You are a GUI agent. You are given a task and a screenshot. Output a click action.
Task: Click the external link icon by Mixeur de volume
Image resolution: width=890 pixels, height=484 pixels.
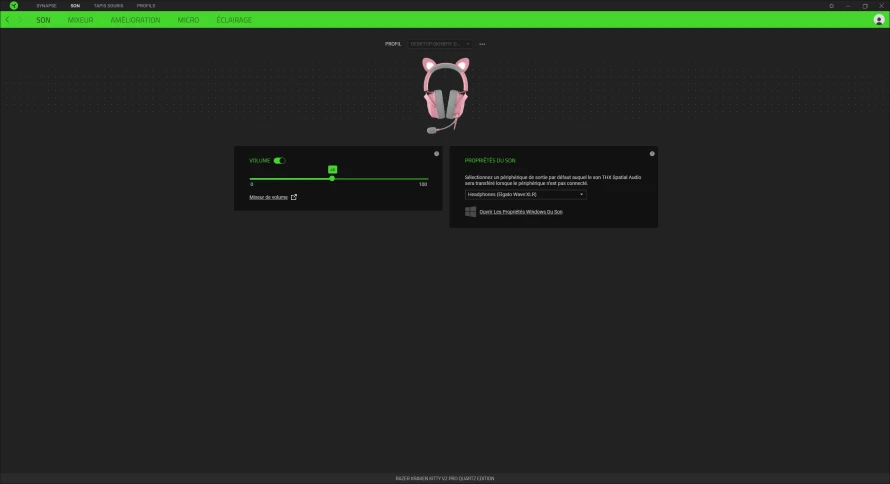click(x=294, y=197)
